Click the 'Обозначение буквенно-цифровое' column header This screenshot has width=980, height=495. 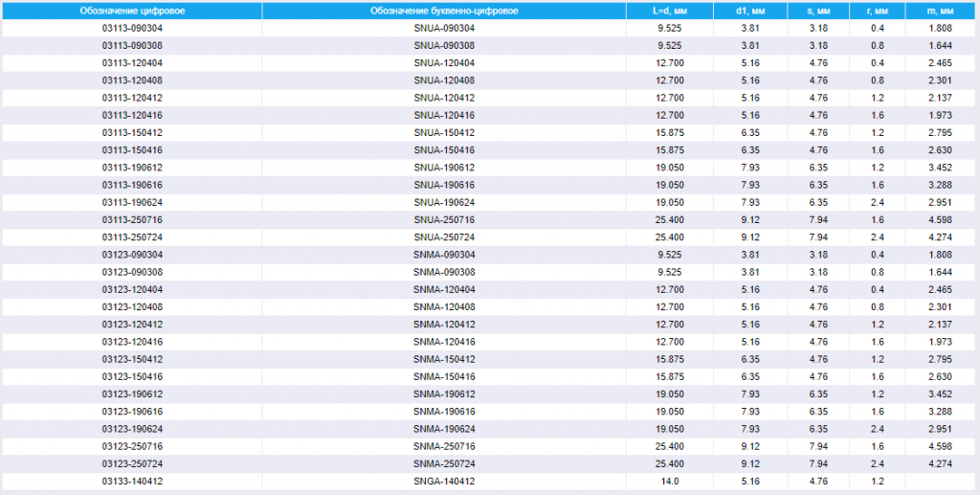[x=444, y=11]
